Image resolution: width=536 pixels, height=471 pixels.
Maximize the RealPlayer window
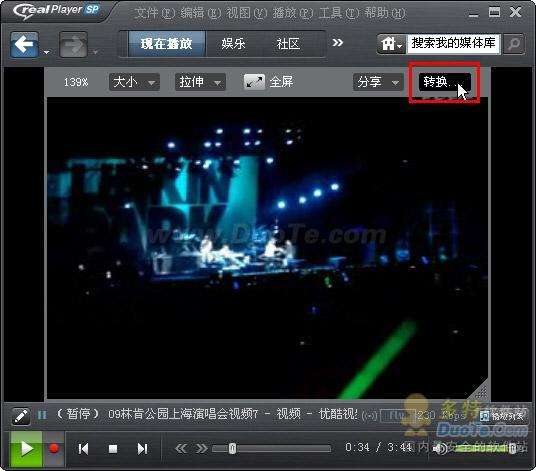[494, 12]
